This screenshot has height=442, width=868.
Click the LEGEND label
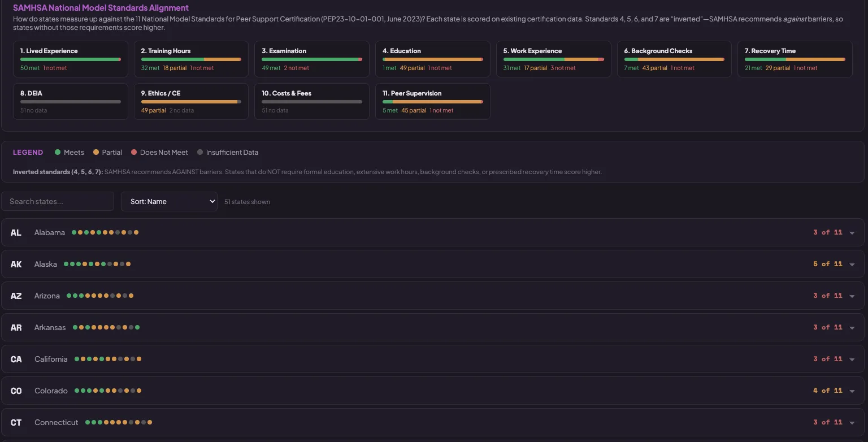[28, 153]
